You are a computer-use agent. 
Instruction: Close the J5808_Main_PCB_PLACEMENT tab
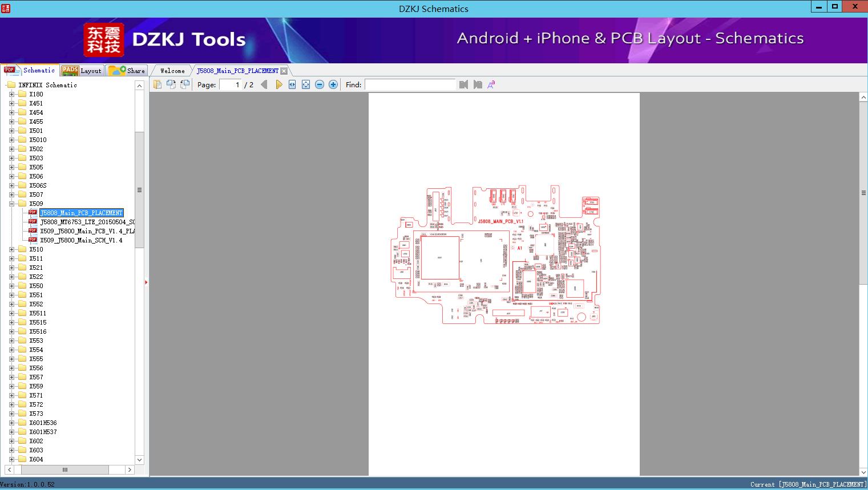[284, 71]
